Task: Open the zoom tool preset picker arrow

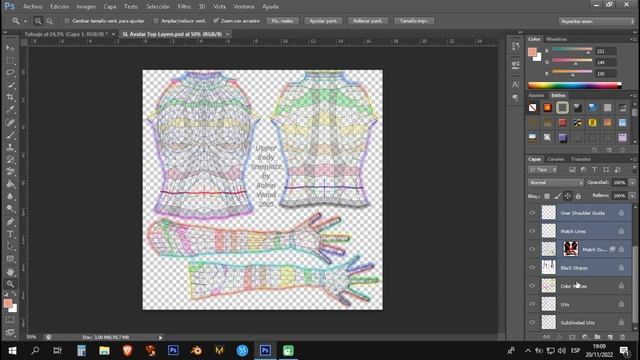Action: coord(25,21)
